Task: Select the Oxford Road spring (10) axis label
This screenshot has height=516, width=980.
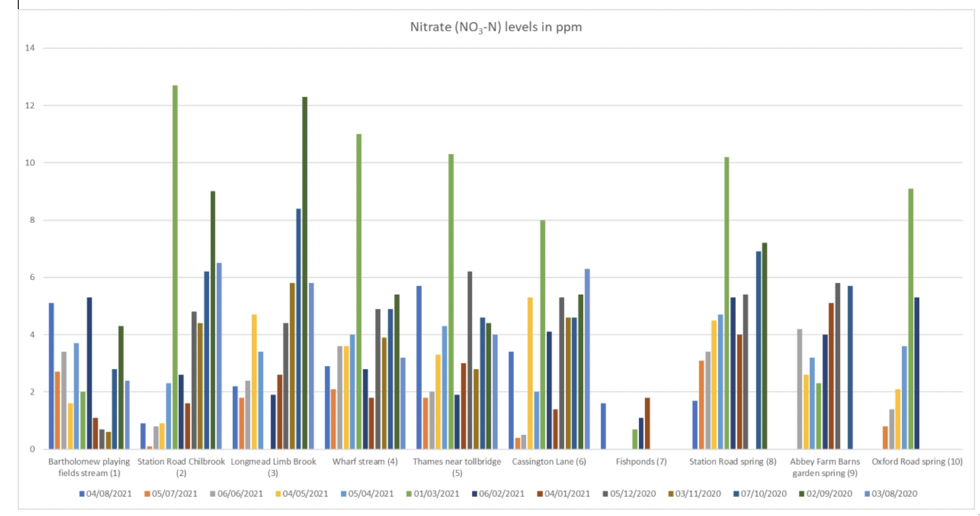Action: (917, 462)
